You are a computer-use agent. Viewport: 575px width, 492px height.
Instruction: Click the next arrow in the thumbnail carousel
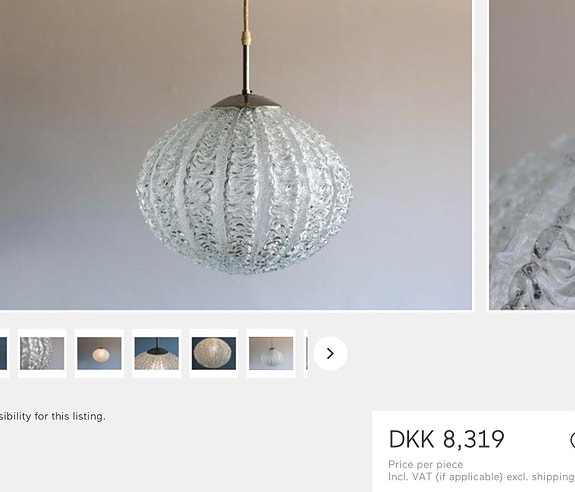330,353
